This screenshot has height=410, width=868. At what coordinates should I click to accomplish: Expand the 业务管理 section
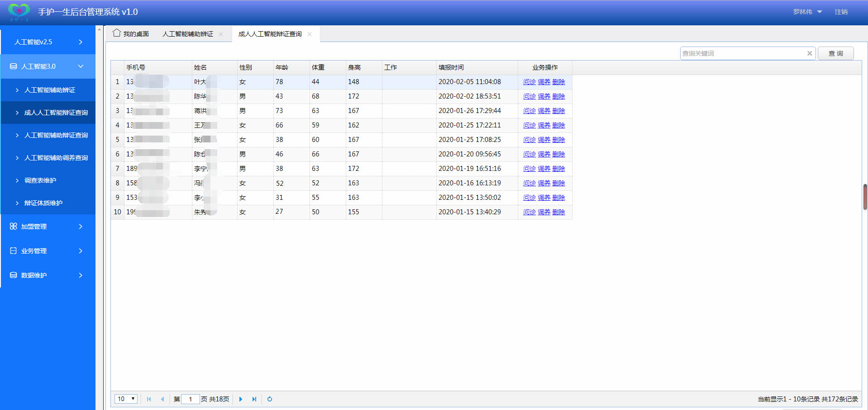[x=81, y=251]
